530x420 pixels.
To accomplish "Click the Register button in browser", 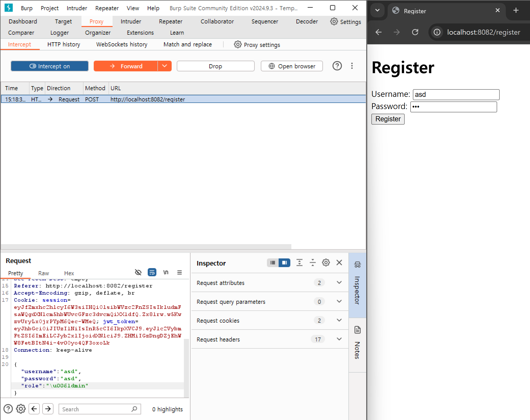I will (x=388, y=119).
